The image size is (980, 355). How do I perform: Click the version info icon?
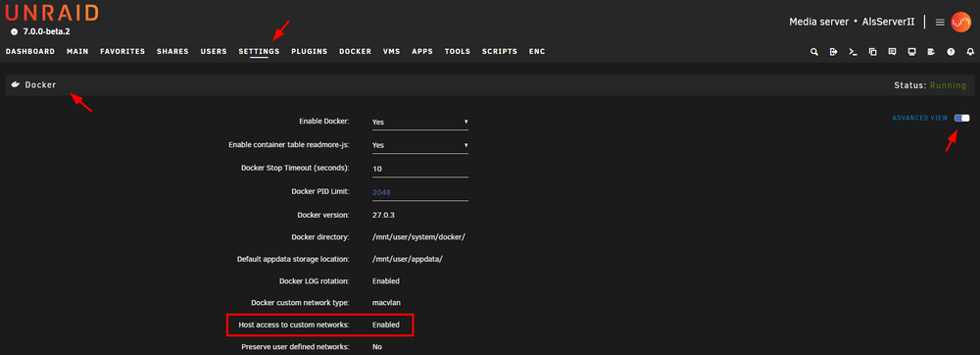coord(15,32)
